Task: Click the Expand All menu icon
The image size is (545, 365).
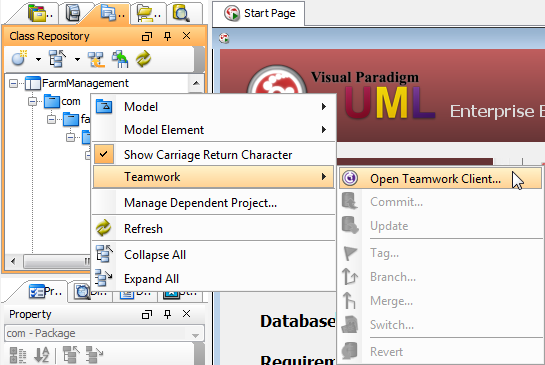Action: 104,278
